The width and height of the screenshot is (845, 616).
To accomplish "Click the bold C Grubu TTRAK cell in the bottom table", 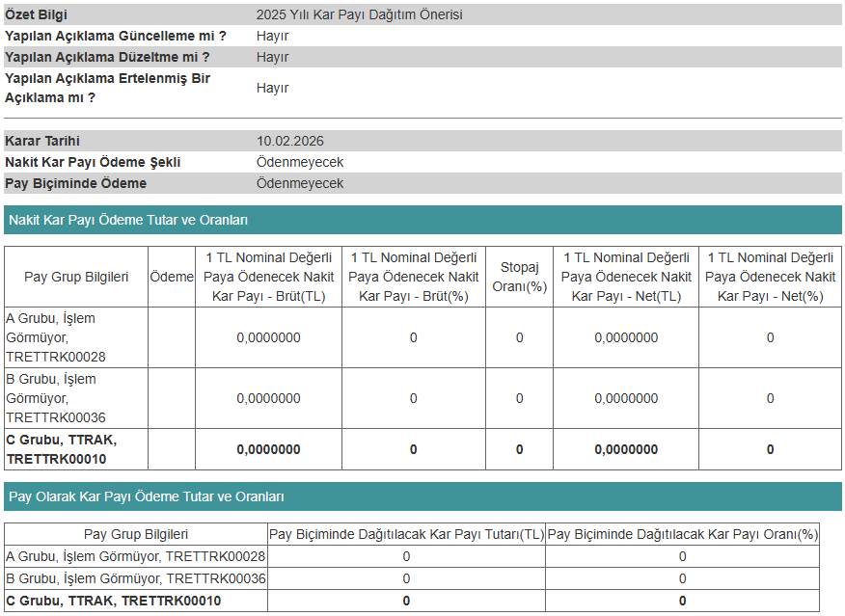I will coord(114,601).
